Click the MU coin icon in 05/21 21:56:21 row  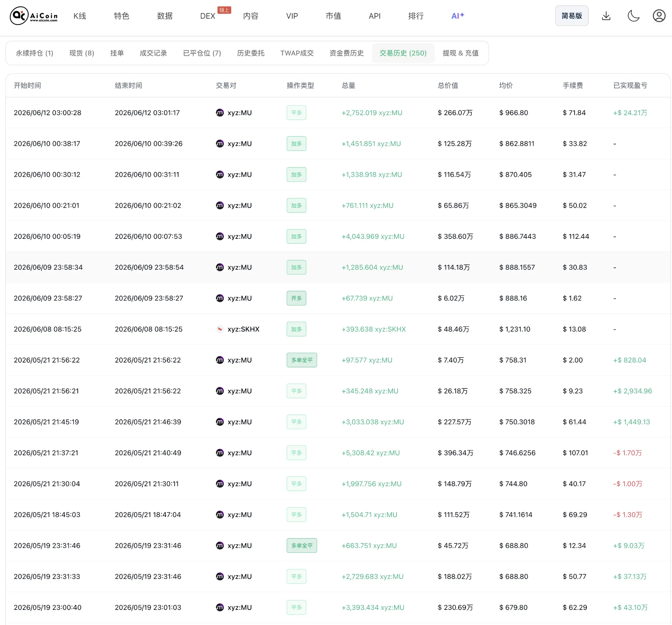[220, 391]
